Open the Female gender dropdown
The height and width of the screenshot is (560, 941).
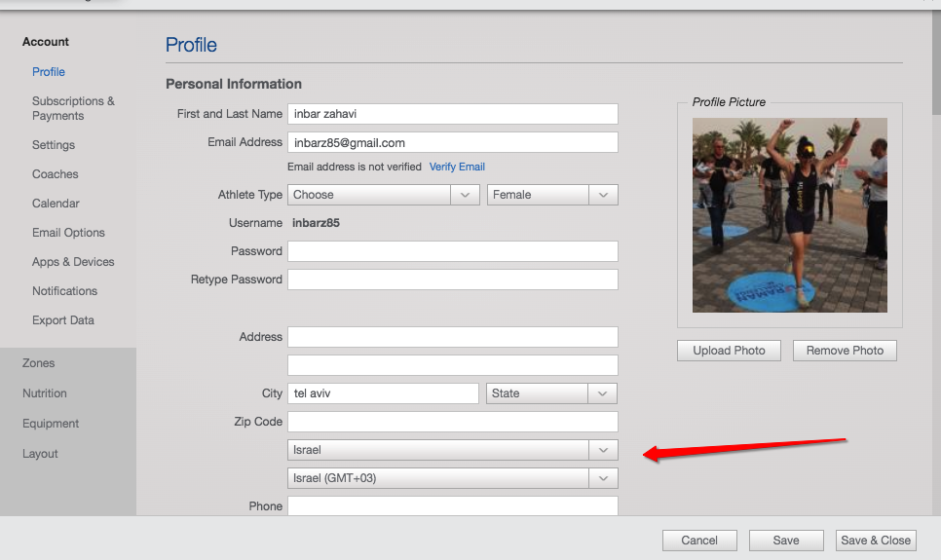click(552, 195)
